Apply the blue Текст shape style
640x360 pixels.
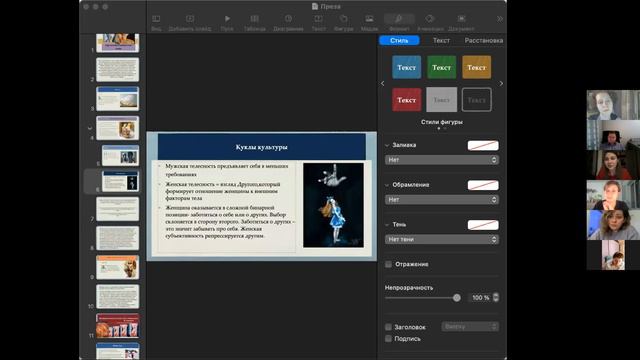(407, 67)
